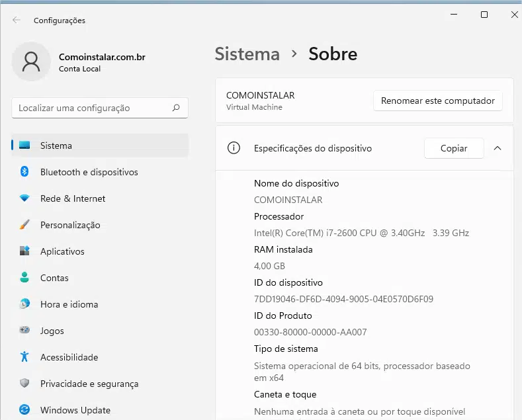Click the Nome do dispositivo label
Viewport: 522px width, 420px height.
[x=296, y=183]
